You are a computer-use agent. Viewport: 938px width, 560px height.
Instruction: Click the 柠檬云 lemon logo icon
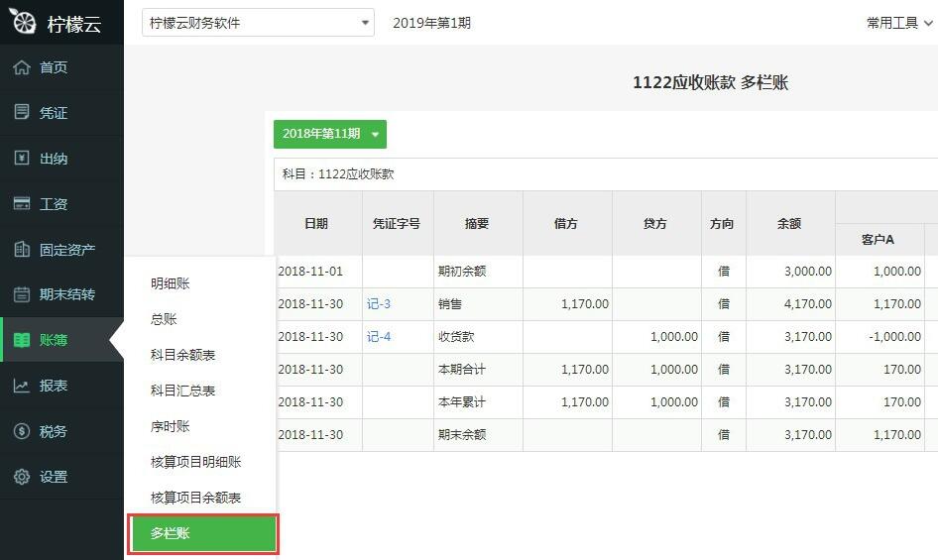23,22
